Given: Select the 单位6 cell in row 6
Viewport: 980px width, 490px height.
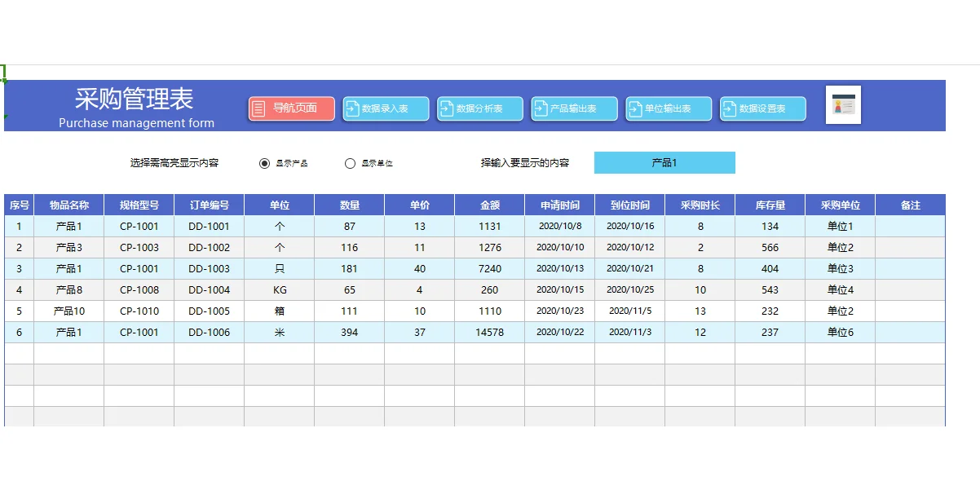Looking at the screenshot, I should point(840,332).
